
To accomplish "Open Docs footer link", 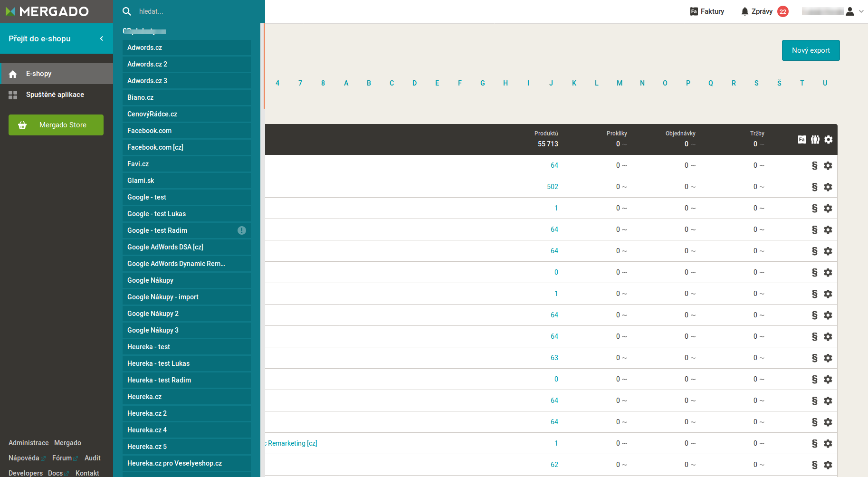I will click(55, 473).
